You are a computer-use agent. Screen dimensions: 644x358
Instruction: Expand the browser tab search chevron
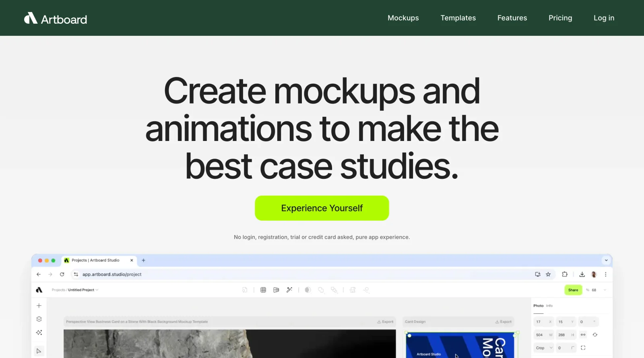point(606,260)
